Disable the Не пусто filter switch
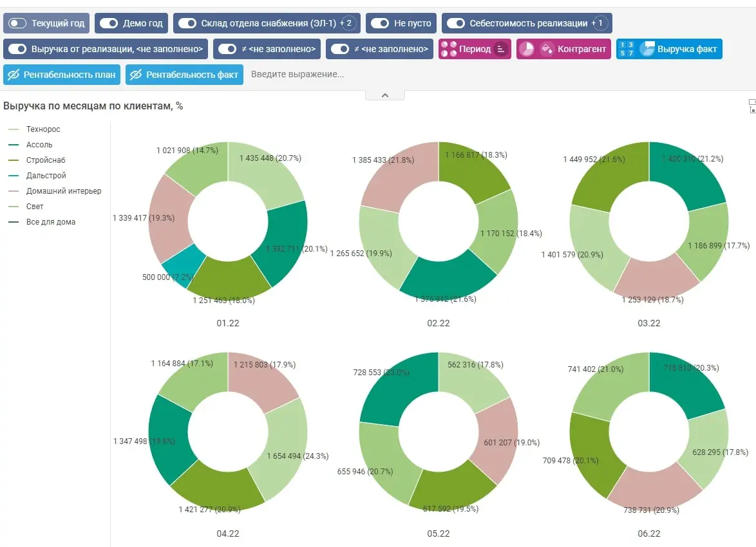Image resolution: width=756 pixels, height=547 pixels. 380,23
